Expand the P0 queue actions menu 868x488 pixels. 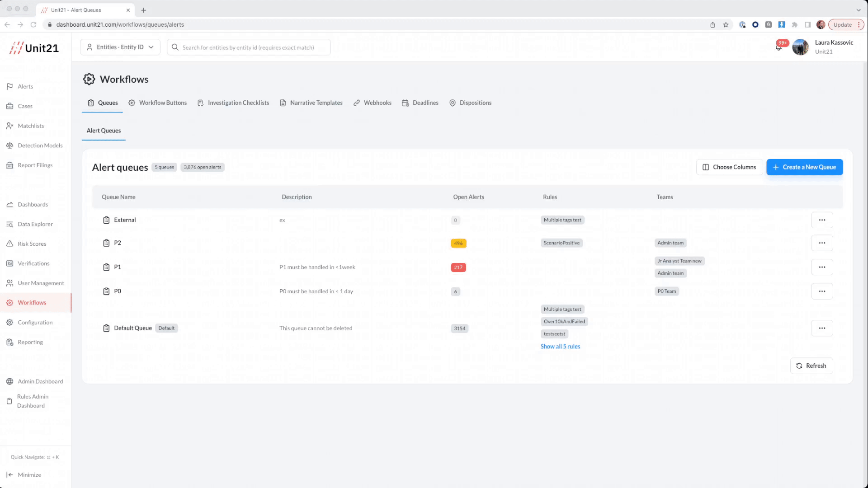click(822, 291)
